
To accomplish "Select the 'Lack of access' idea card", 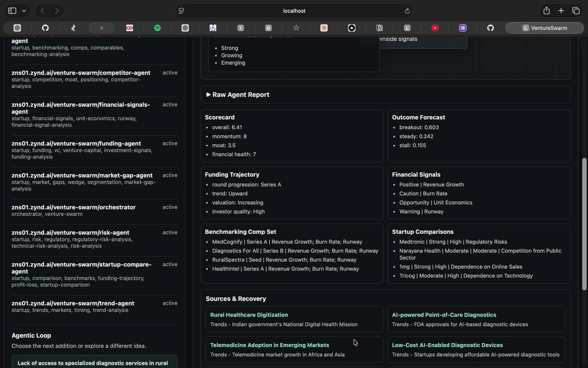I will click(95, 362).
